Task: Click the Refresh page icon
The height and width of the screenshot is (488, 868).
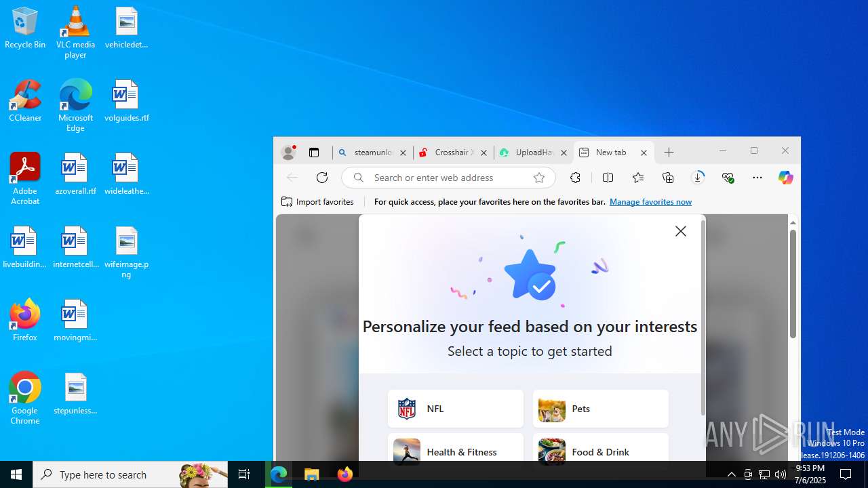Action: [322, 178]
